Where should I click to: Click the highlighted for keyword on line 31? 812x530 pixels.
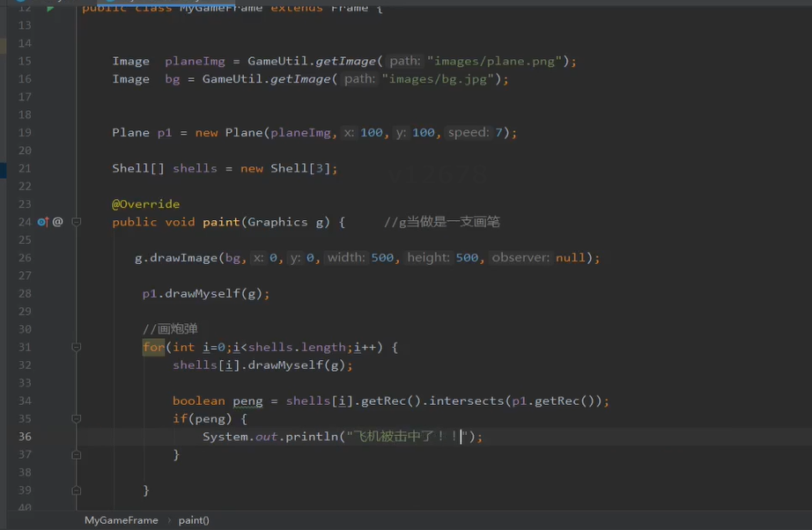[x=153, y=347]
